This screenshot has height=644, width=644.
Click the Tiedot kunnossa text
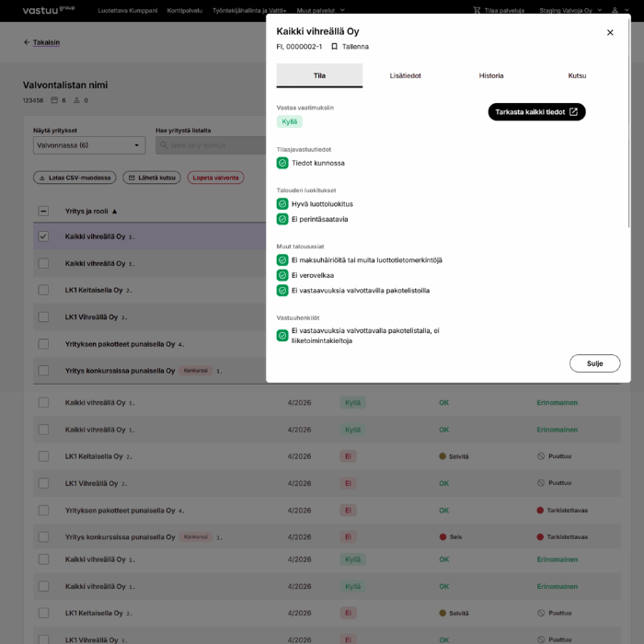point(318,163)
